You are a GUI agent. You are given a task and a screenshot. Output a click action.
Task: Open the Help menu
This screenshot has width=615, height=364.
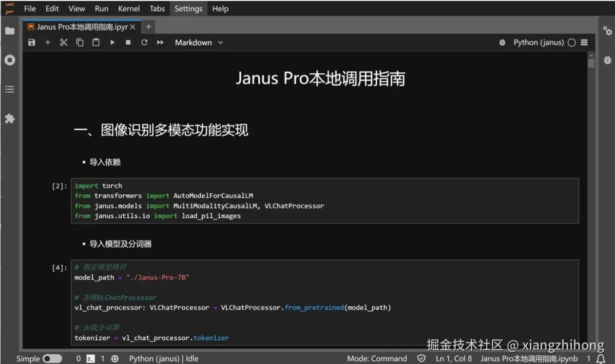(220, 9)
